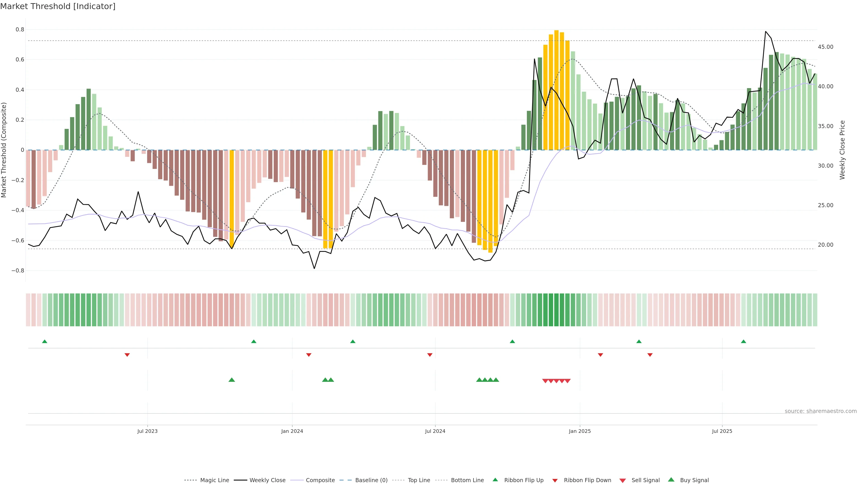
Task: Click the Jul 2023 x-axis label
Action: tap(147, 431)
